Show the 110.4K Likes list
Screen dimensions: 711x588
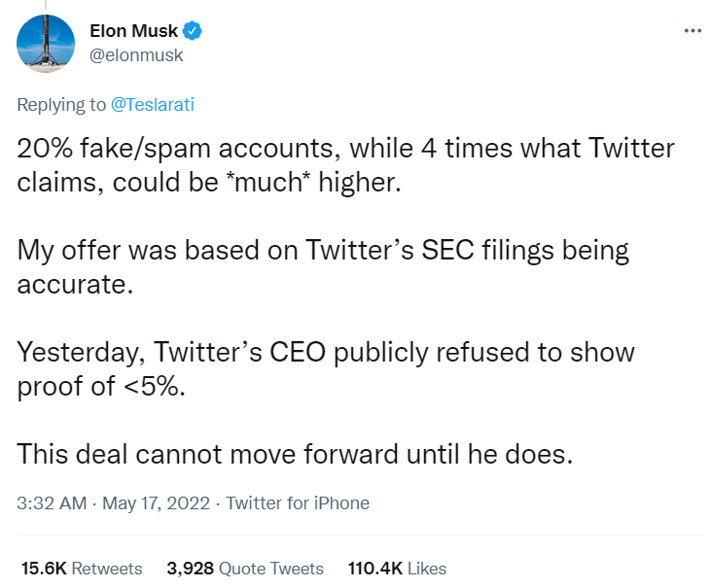pos(395,569)
